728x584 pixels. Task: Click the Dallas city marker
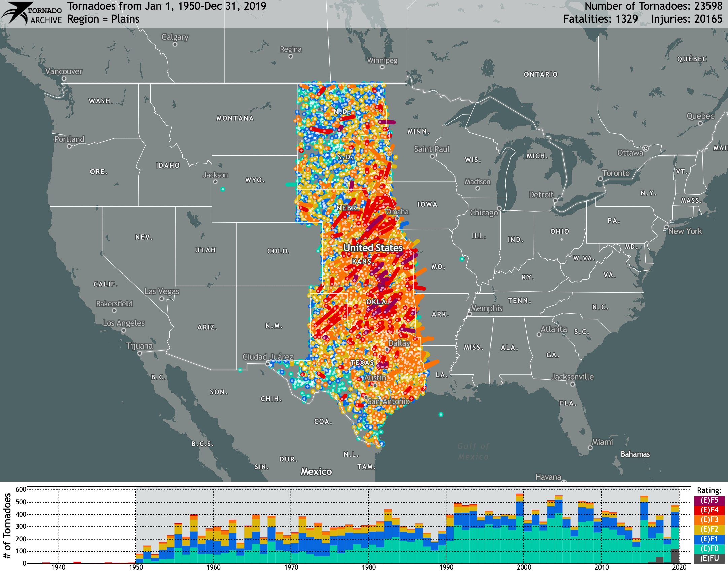387,349
